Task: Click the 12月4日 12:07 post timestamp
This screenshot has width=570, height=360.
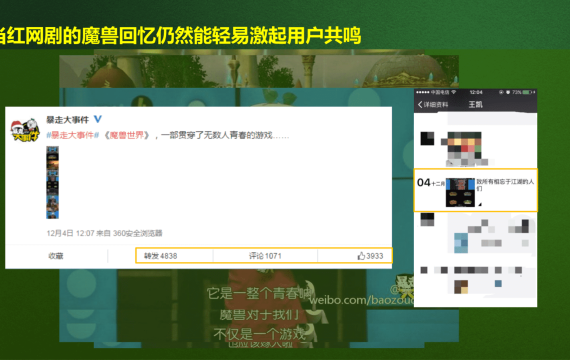Action: point(70,233)
